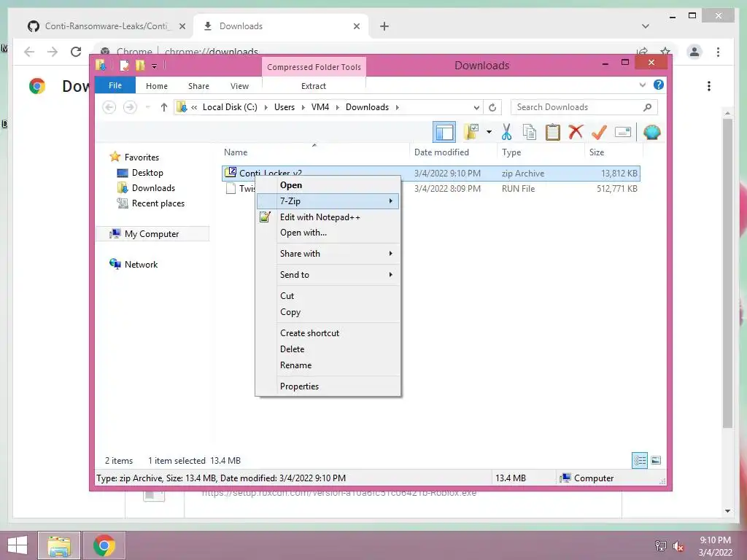The height and width of the screenshot is (560, 747).
Task: Open the folder options dropdown arrow
Action: (x=489, y=132)
